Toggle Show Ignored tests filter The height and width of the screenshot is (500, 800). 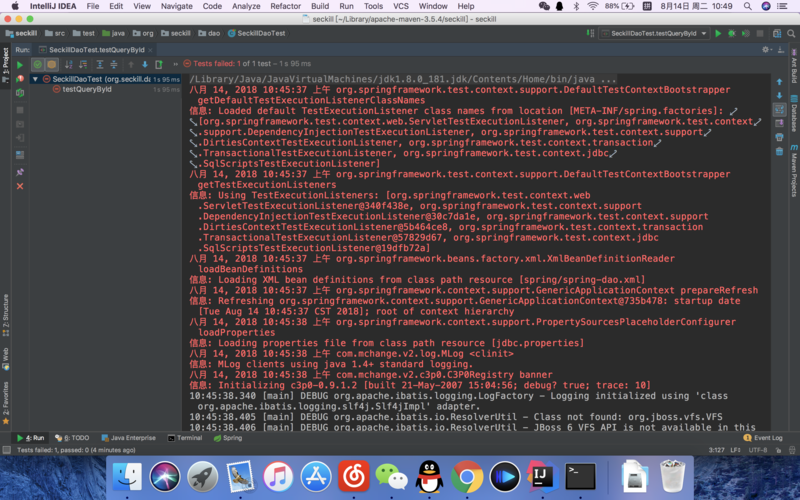(x=52, y=64)
